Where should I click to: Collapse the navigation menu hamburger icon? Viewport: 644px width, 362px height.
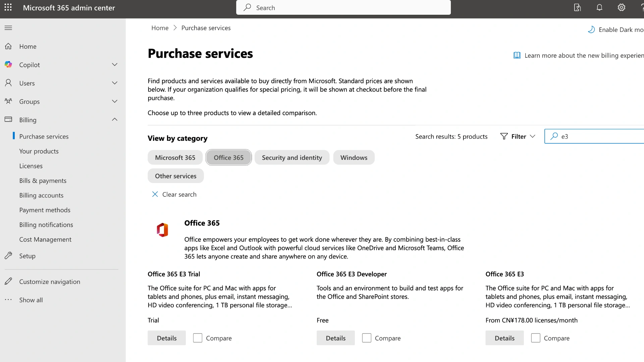click(x=8, y=28)
